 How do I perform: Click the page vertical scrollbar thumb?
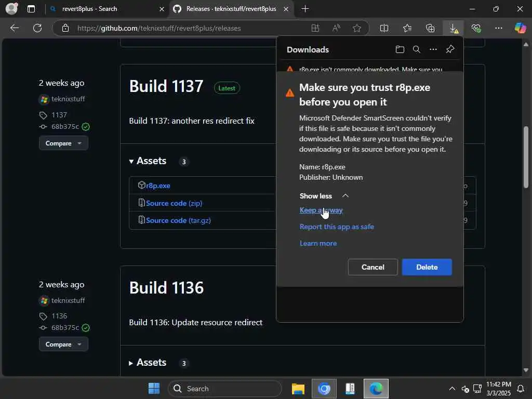(x=526, y=157)
